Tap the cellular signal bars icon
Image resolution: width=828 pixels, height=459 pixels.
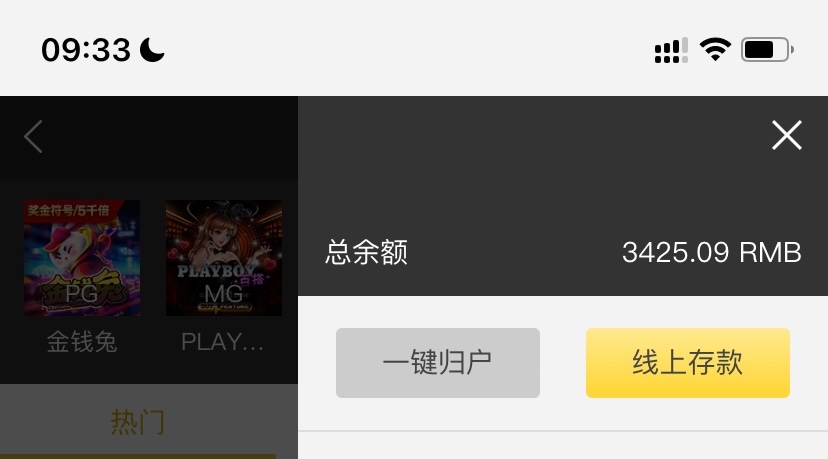point(671,50)
